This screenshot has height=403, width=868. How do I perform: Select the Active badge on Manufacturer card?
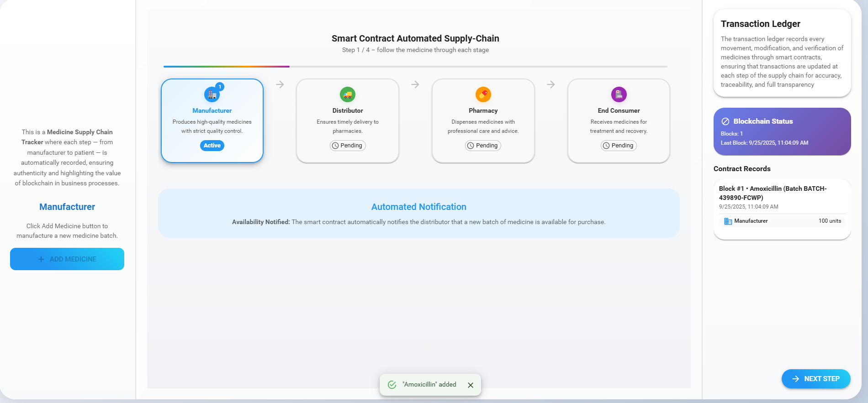coord(212,146)
